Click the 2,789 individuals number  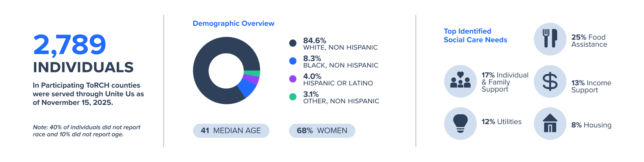point(69,45)
